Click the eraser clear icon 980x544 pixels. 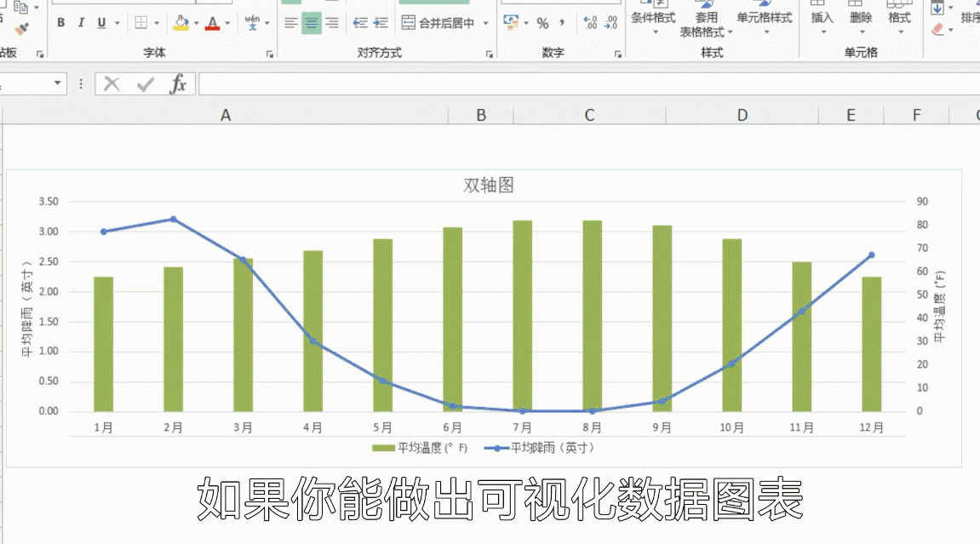pyautogui.click(x=937, y=29)
